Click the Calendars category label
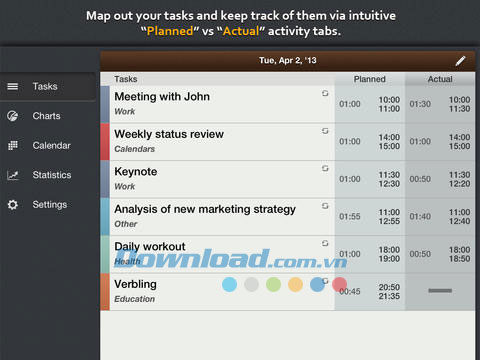Screen dimensions: 480x360 tap(135, 149)
